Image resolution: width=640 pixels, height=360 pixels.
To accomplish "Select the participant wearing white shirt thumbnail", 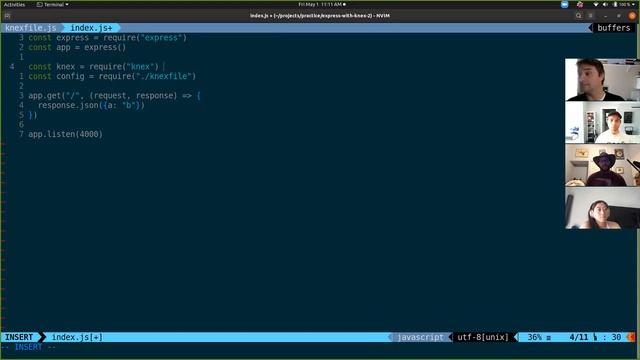I will [602, 122].
